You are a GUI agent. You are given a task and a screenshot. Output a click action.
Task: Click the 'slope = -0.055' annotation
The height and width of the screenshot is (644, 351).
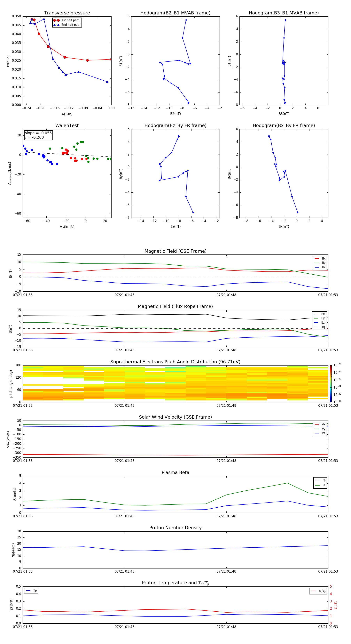tap(38, 133)
